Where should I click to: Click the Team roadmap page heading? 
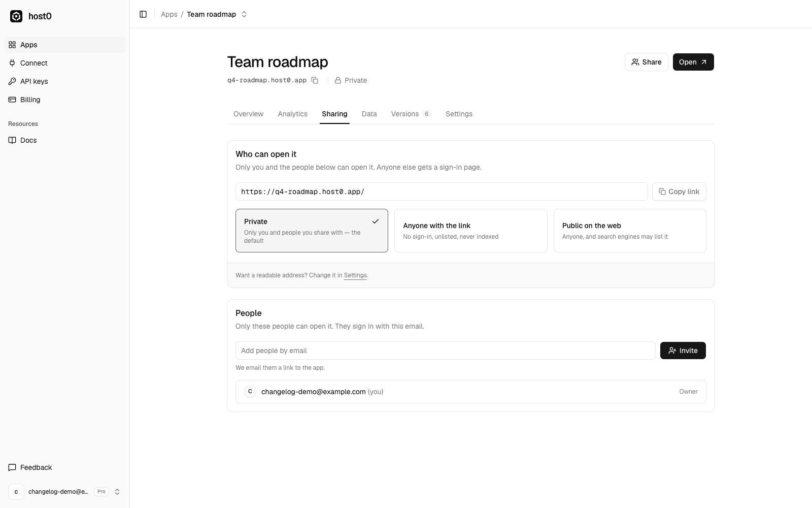(278, 62)
